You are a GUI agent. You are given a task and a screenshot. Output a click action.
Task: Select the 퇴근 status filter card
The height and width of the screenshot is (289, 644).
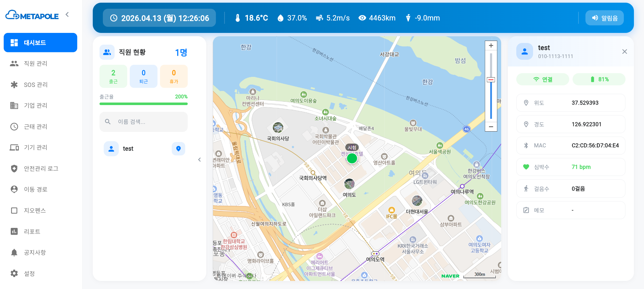[144, 77]
